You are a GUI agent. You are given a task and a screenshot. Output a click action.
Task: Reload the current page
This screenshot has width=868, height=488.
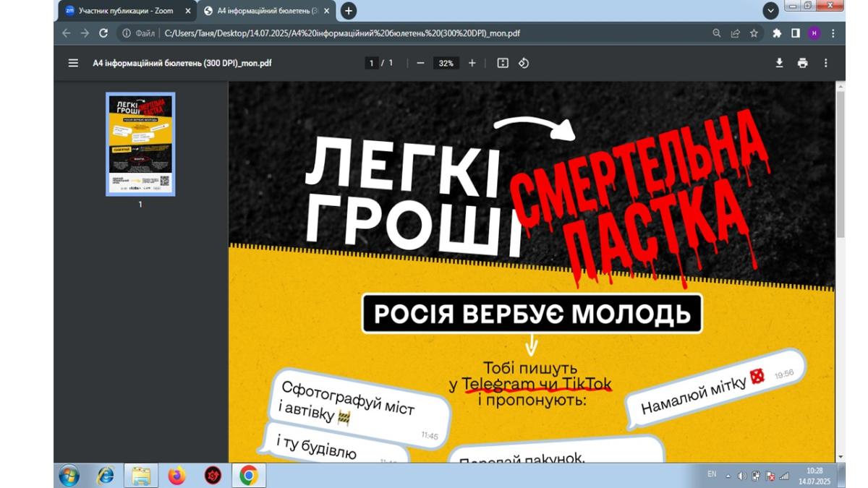(x=103, y=33)
